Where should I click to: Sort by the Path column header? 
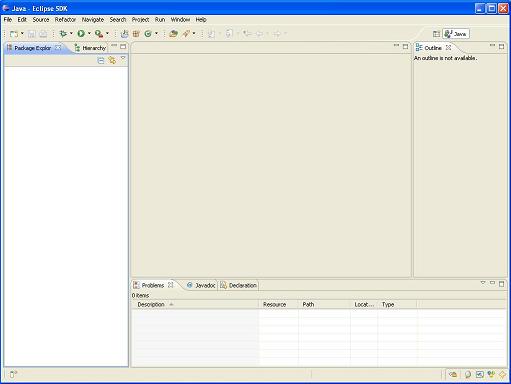(x=325, y=304)
